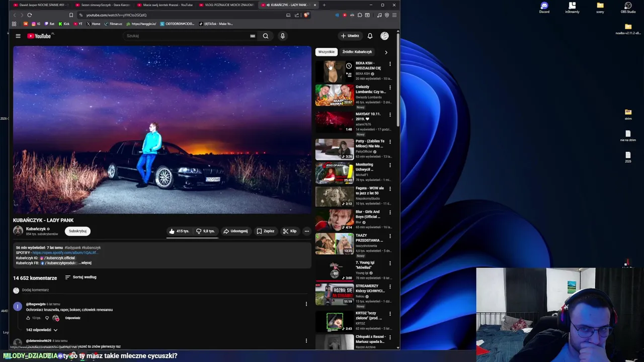Open the YouTube hamburger guide menu

(x=18, y=36)
